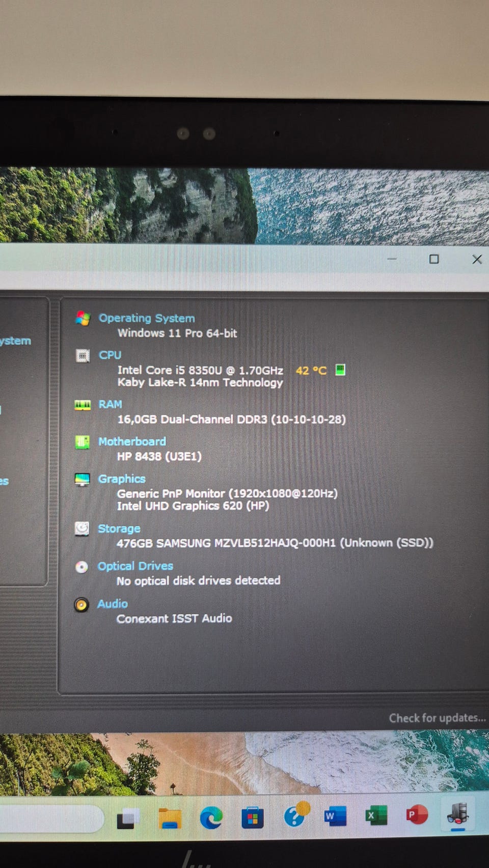
Task: Click the CPU chip icon
Action: pyautogui.click(x=83, y=355)
